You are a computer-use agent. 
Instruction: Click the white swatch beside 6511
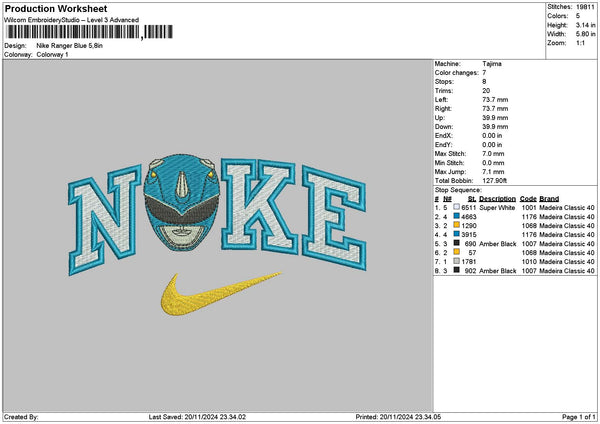pyautogui.click(x=457, y=207)
